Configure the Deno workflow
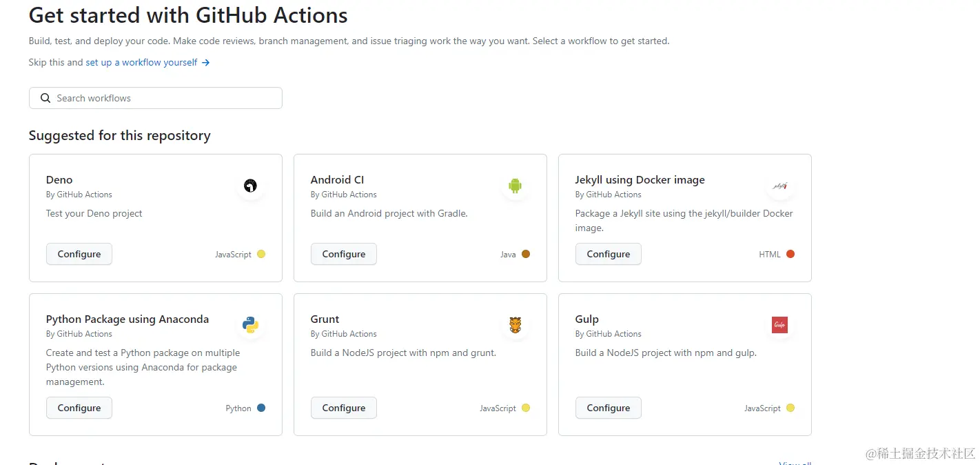 click(x=79, y=254)
